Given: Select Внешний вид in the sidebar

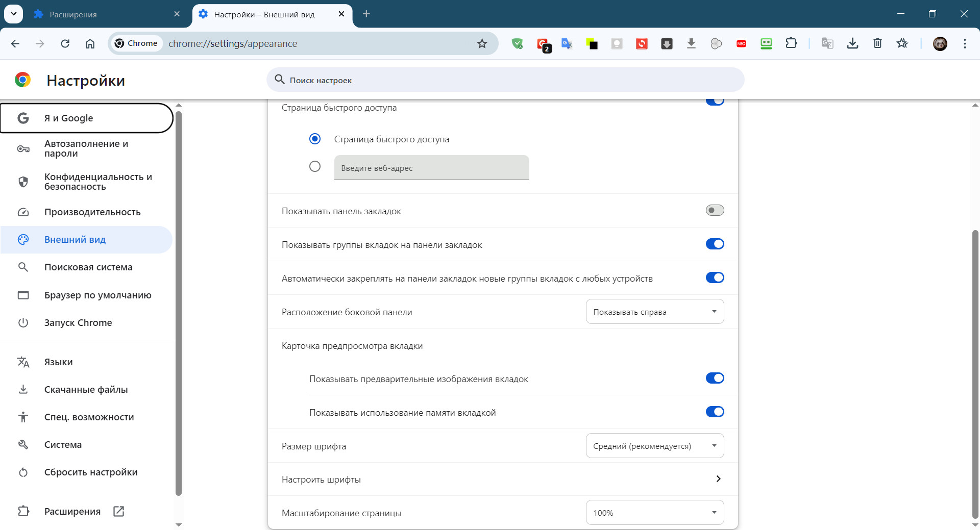Looking at the screenshot, I should (x=87, y=240).
